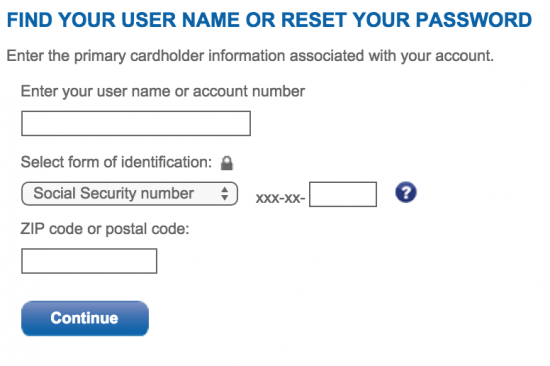Click the "Find Your User Name" heading
This screenshot has width=550, height=366.
click(x=123, y=20)
